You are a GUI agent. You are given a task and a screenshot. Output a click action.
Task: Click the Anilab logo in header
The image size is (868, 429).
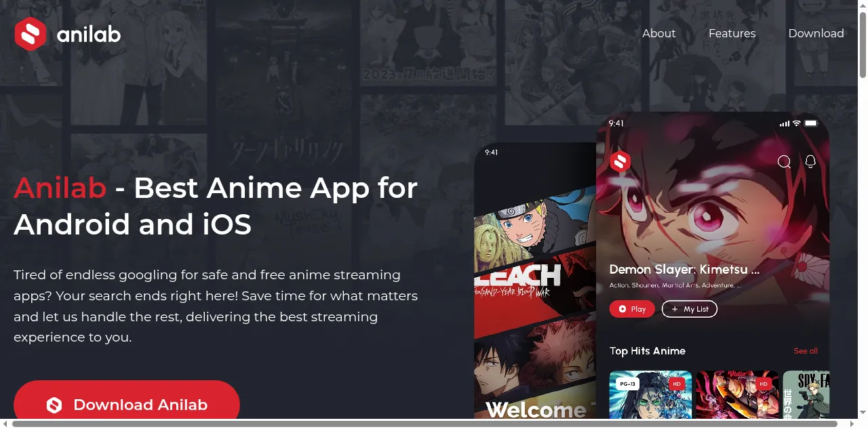(x=67, y=34)
